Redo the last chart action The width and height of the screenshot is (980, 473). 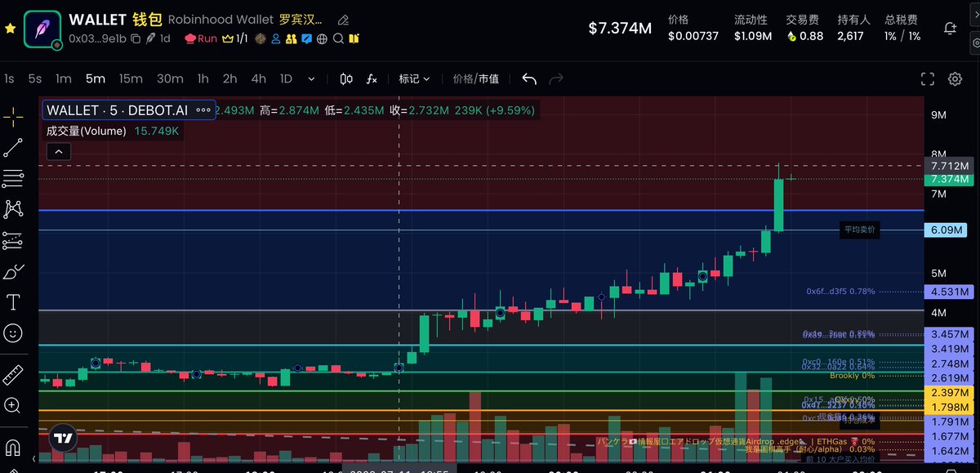coord(556,79)
